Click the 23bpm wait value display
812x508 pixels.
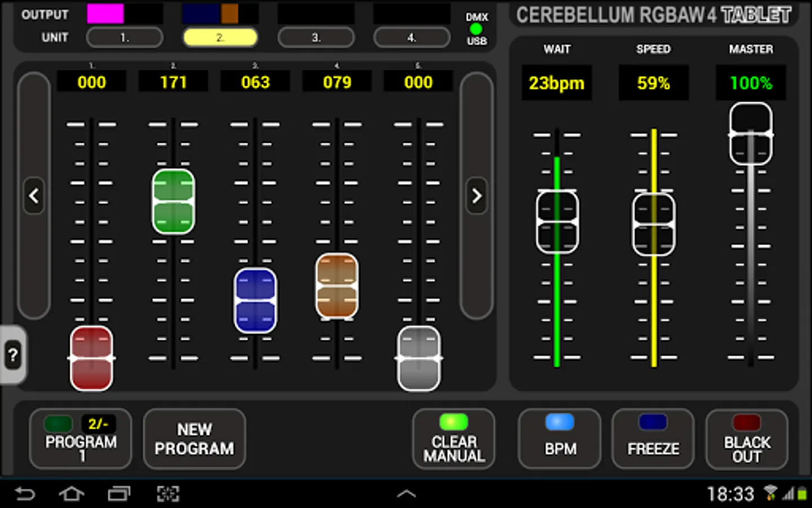[557, 83]
